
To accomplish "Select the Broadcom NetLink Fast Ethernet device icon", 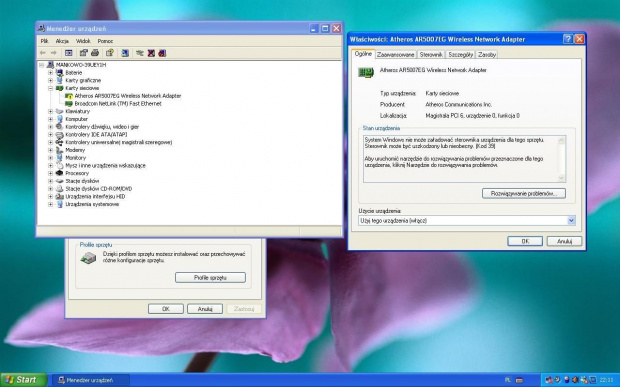I will click(x=69, y=104).
